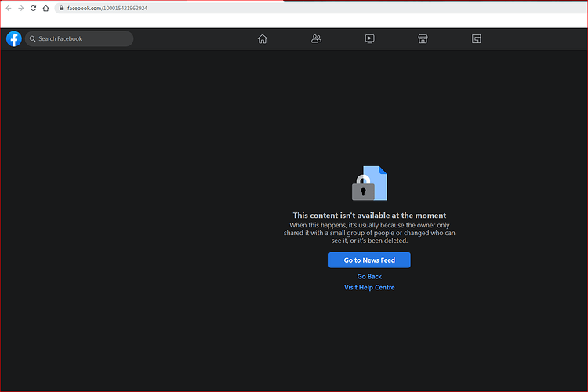The image size is (588, 392).
Task: Click the Go Back link
Action: pos(369,277)
